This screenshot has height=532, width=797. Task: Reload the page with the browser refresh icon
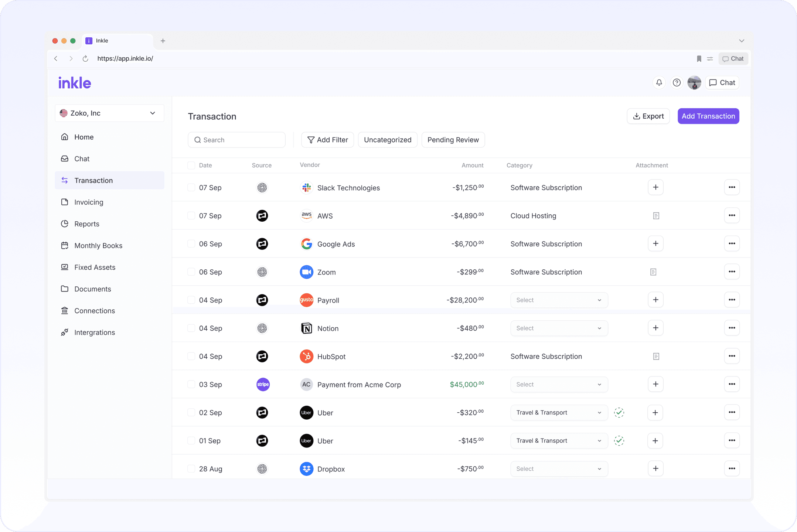pos(85,59)
